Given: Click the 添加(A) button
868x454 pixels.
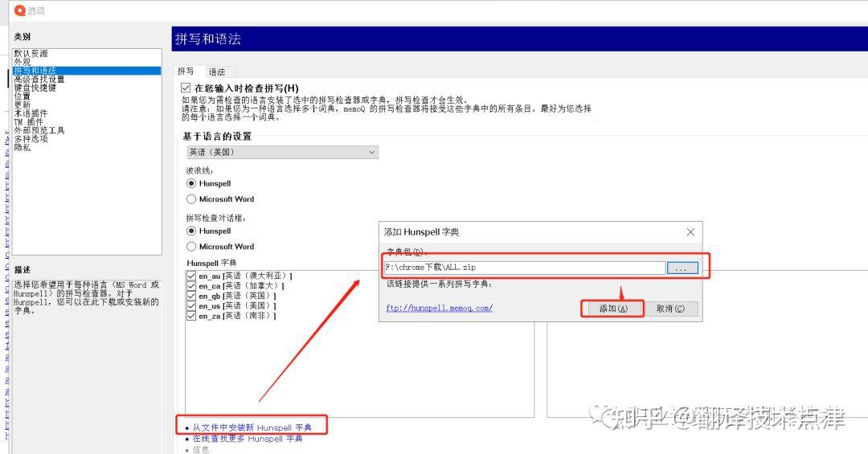Looking at the screenshot, I should pyautogui.click(x=612, y=309).
